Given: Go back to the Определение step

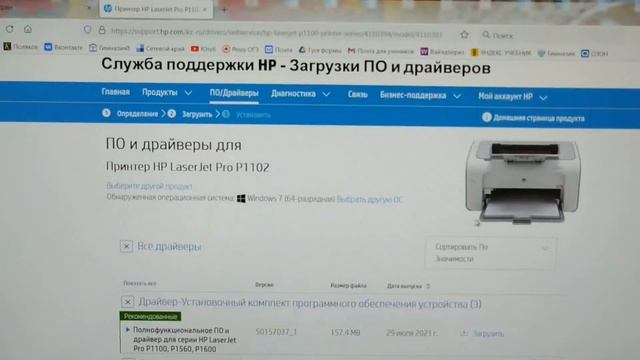Looking at the screenshot, I should coord(137,114).
